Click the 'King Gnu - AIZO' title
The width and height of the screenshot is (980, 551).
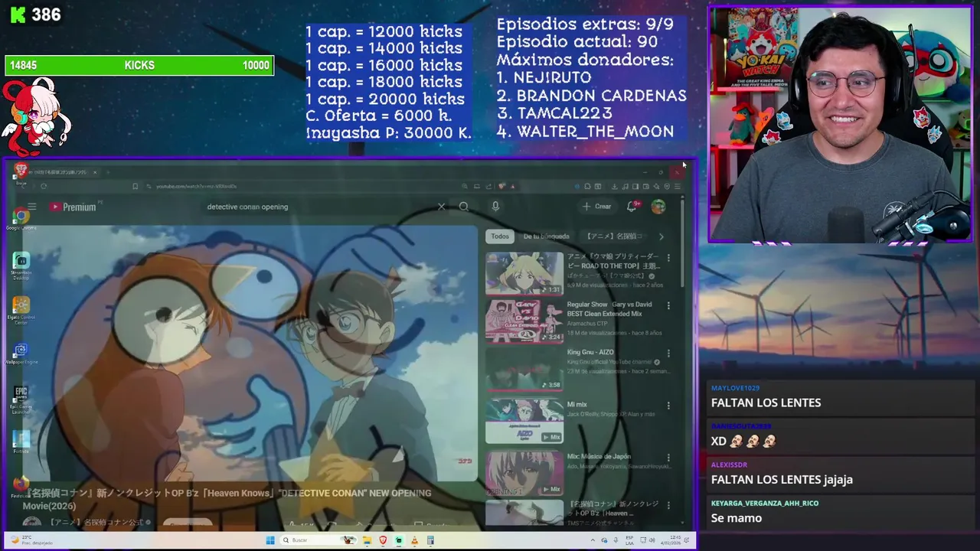coord(590,353)
